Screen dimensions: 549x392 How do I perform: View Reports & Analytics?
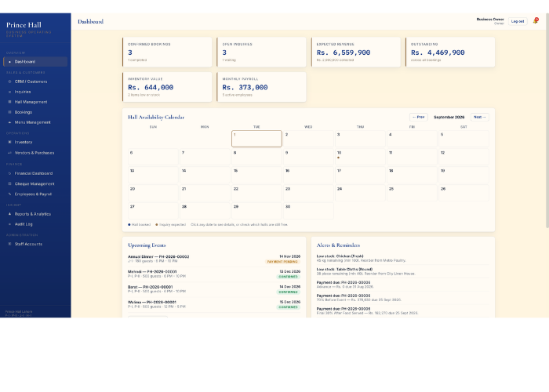coord(35,214)
